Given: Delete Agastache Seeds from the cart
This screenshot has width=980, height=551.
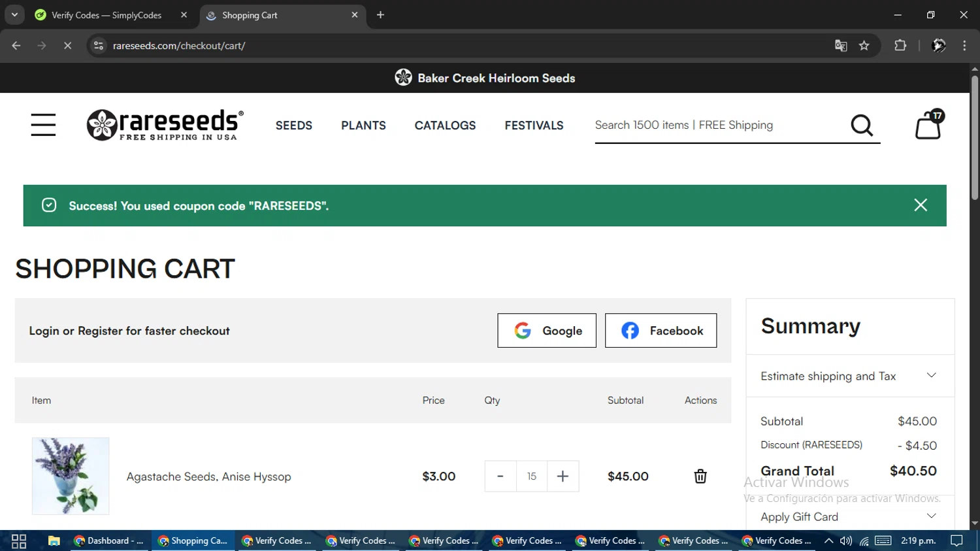Looking at the screenshot, I should click(700, 476).
